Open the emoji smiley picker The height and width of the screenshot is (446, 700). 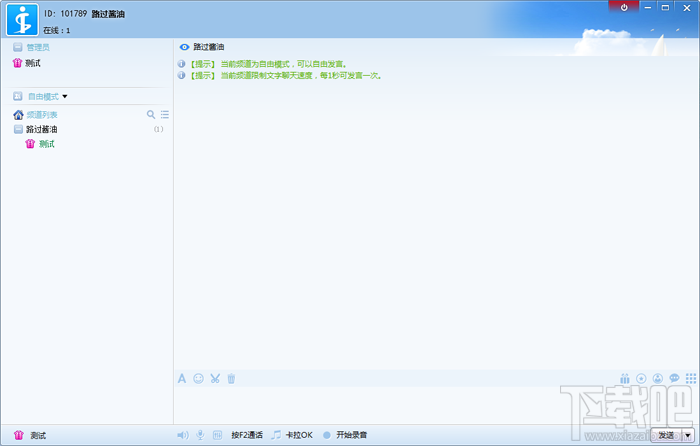click(x=198, y=379)
